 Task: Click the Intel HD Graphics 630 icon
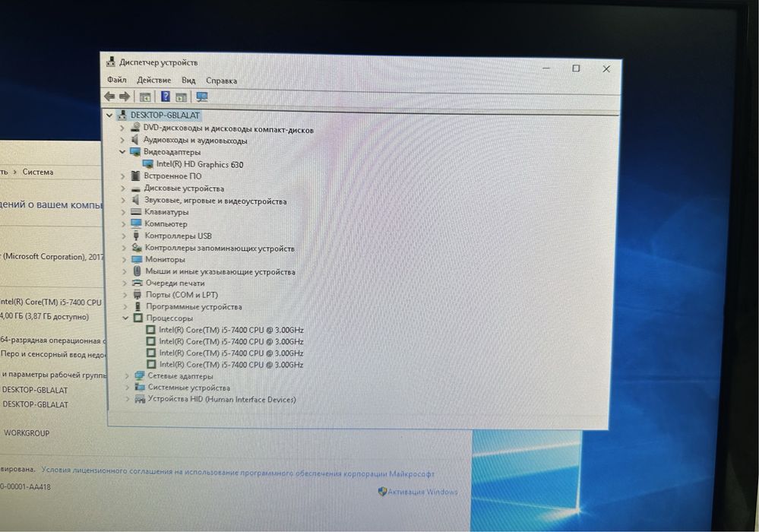148,164
